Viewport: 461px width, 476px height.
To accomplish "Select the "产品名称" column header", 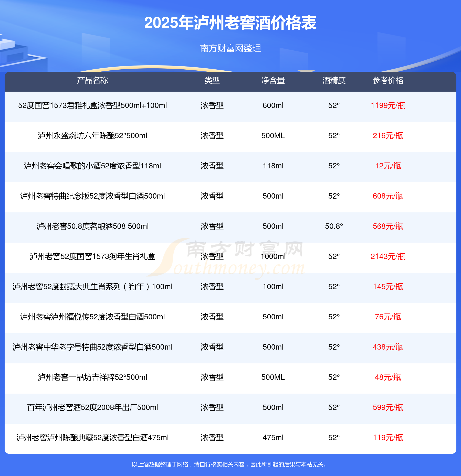I will [x=92, y=80].
